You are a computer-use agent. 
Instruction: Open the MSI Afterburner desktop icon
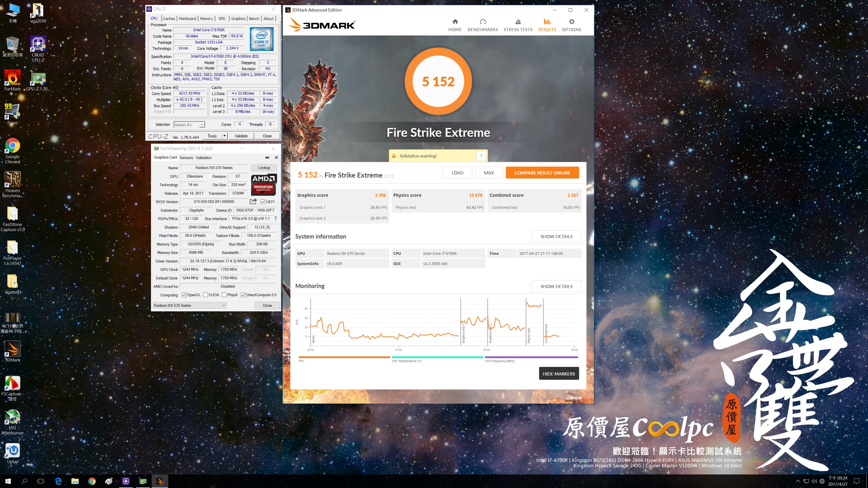(12, 422)
